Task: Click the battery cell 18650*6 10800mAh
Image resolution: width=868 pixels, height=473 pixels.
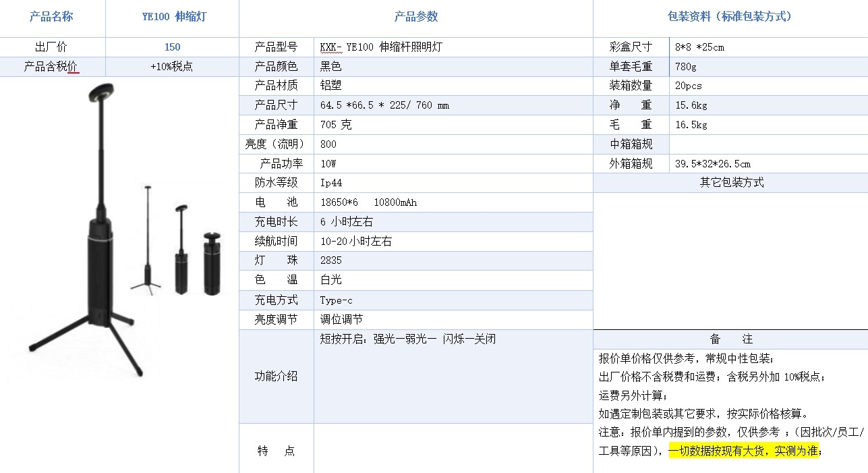Action: tap(453, 202)
